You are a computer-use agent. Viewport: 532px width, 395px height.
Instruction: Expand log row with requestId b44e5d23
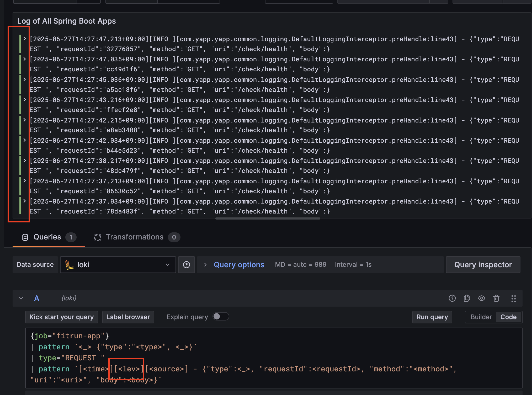tap(24, 140)
